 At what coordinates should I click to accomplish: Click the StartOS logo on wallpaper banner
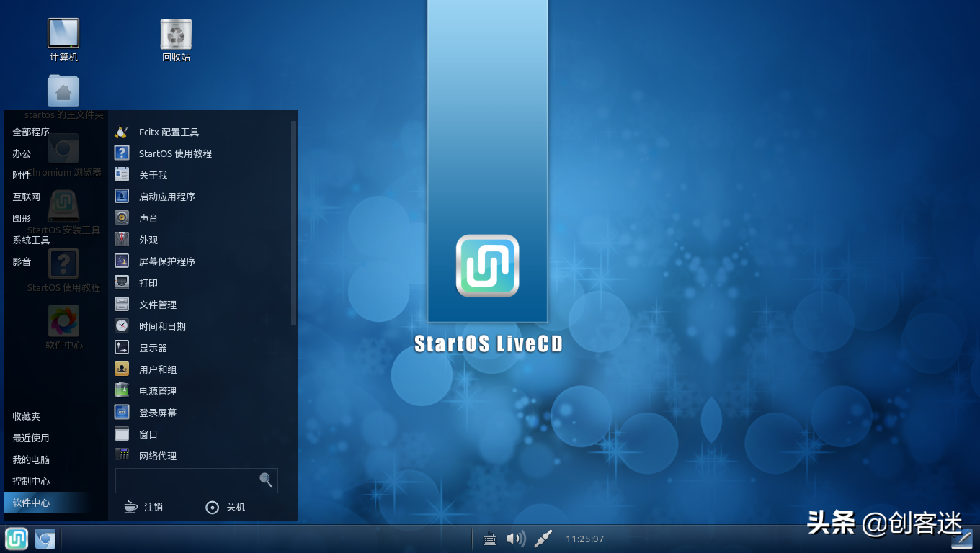[488, 266]
